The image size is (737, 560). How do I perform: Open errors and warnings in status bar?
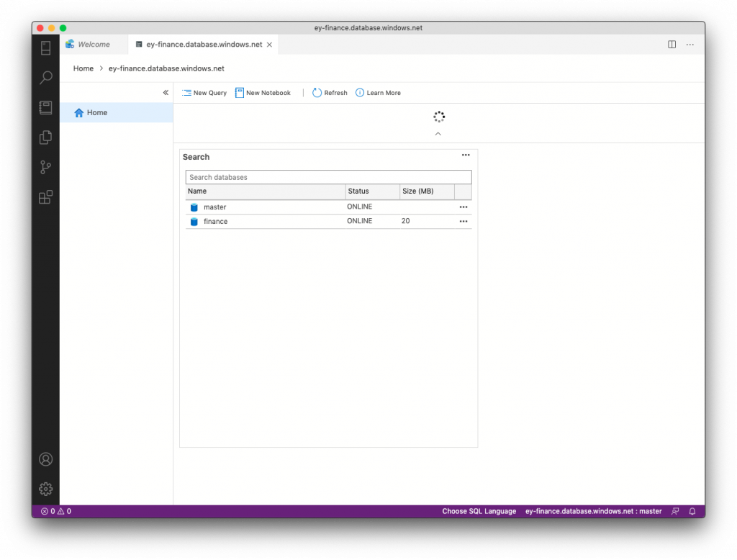56,512
